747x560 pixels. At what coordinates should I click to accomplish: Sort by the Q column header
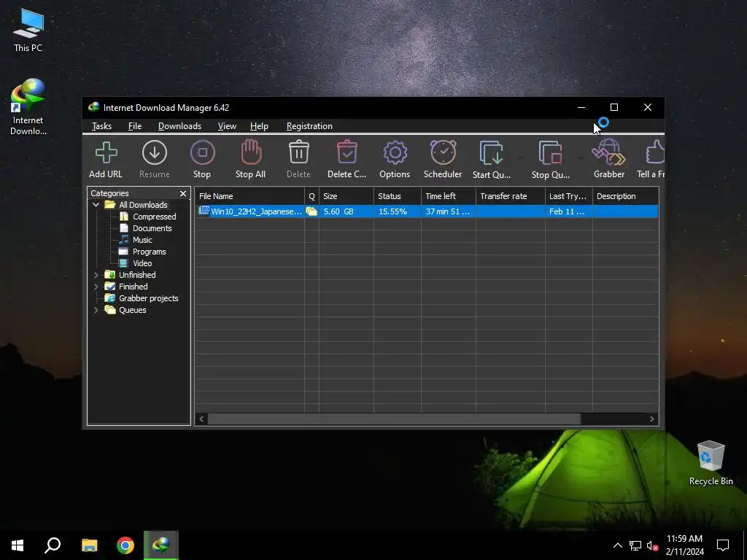(x=311, y=196)
